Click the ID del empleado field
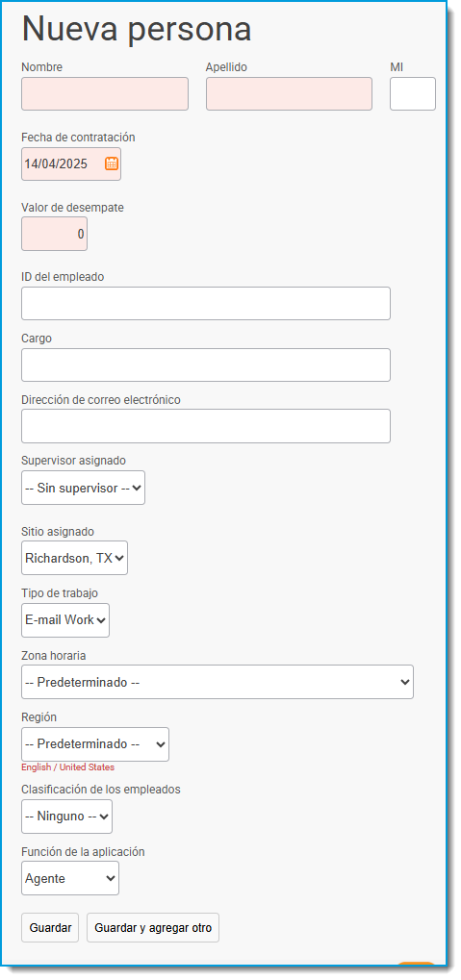Viewport: 461px width, 980px height. pos(206,303)
